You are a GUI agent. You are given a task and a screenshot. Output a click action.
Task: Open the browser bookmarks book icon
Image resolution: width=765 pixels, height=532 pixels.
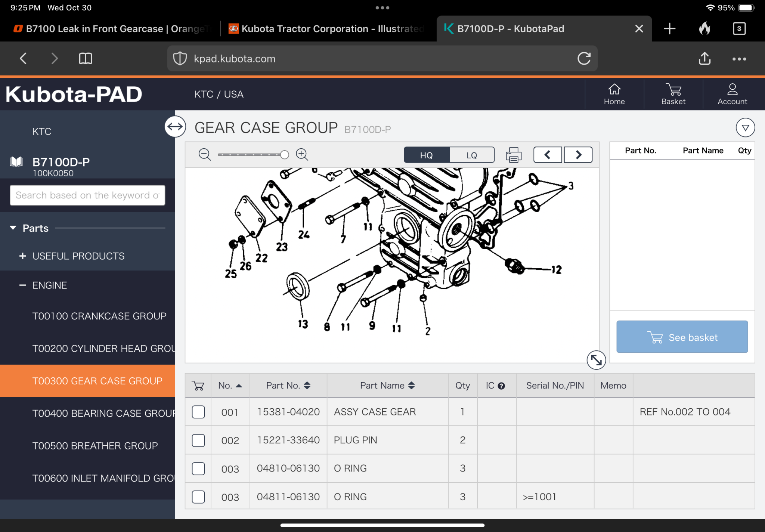[x=86, y=59]
